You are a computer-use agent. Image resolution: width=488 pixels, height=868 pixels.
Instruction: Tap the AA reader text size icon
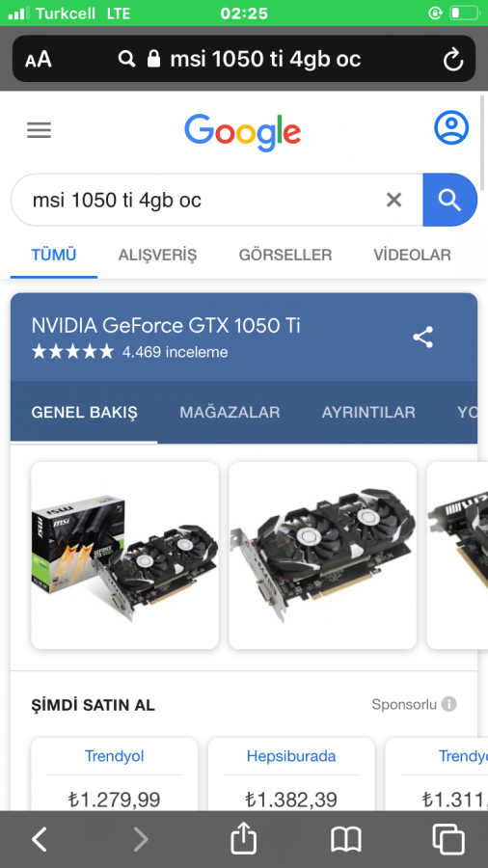pyautogui.click(x=39, y=59)
